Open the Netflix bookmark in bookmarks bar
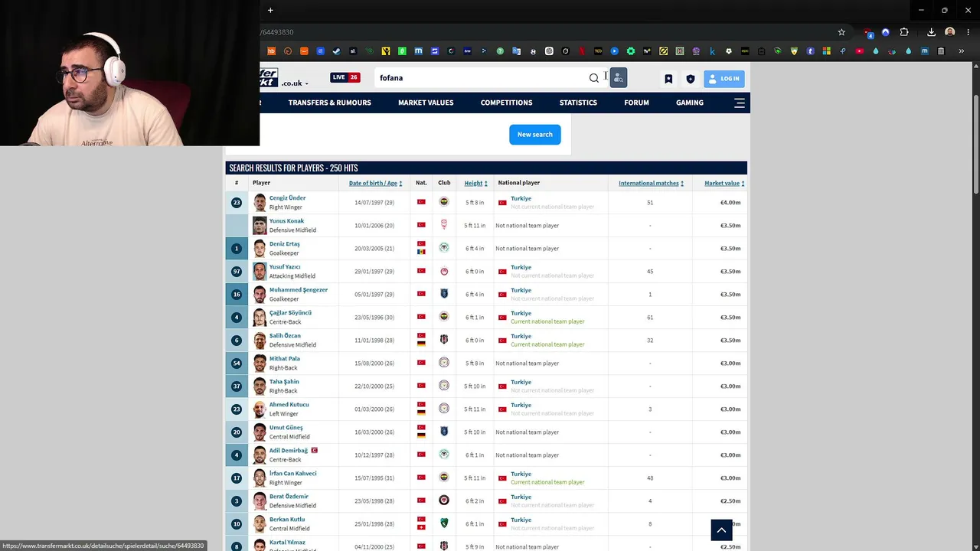980x551 pixels. (582, 51)
